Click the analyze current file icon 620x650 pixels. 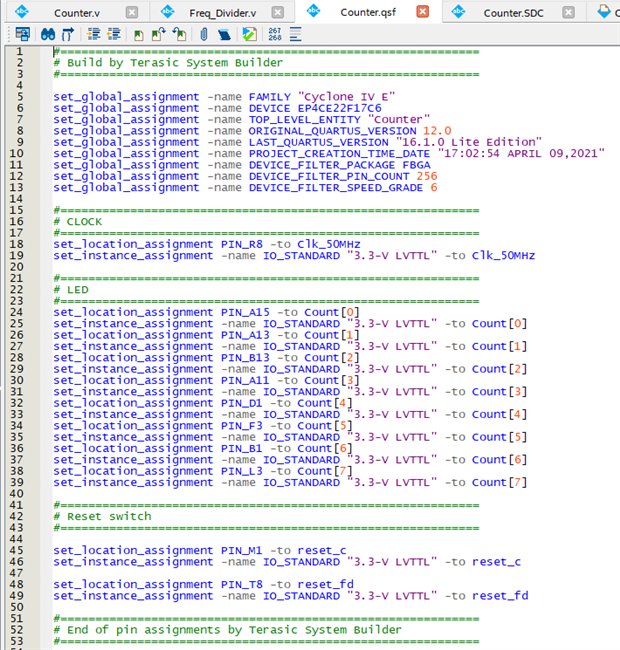coord(249,33)
